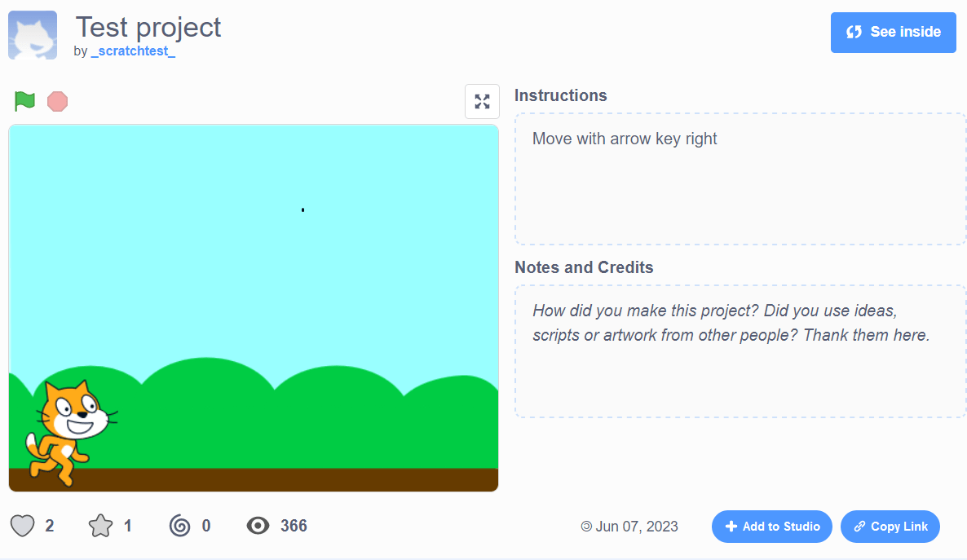Click the green flag to start project
Image resolution: width=967 pixels, height=560 pixels.
[23, 99]
